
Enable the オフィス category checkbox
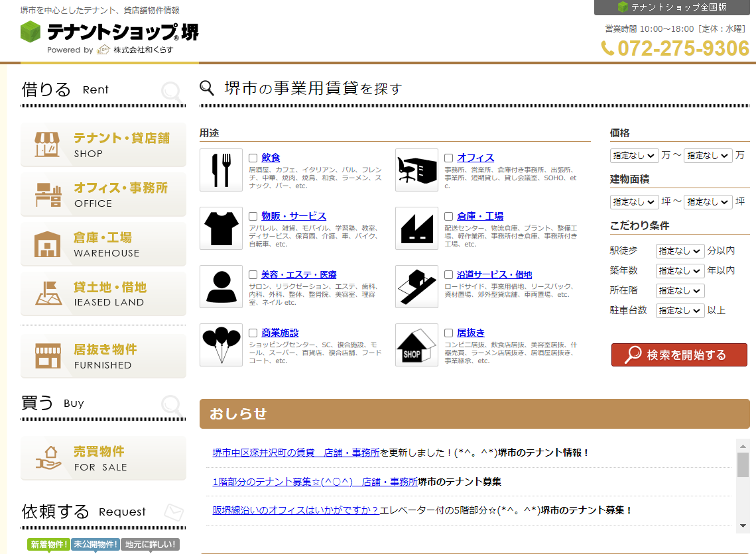click(x=449, y=158)
